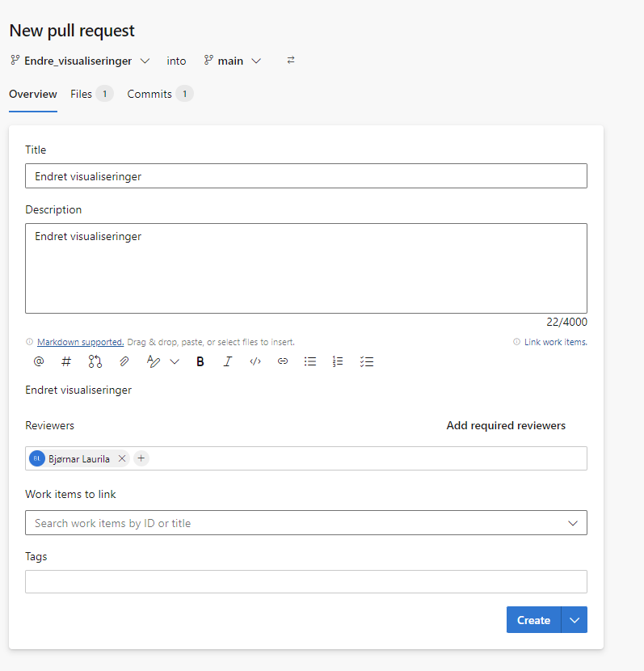Remove reviewer Bjørnar Laurila
644x671 pixels.
coord(122,458)
